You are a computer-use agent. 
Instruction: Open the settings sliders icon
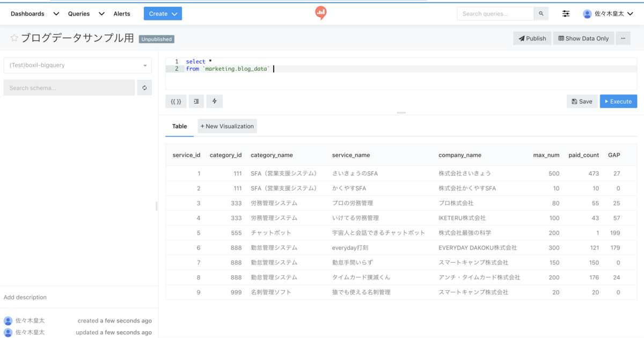pos(566,13)
